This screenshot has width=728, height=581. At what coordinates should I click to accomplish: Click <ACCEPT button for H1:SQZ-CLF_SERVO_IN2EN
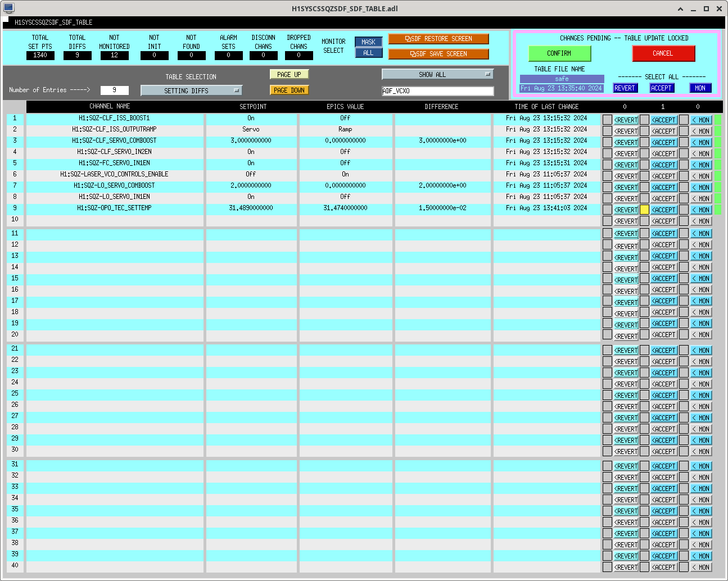click(x=664, y=154)
